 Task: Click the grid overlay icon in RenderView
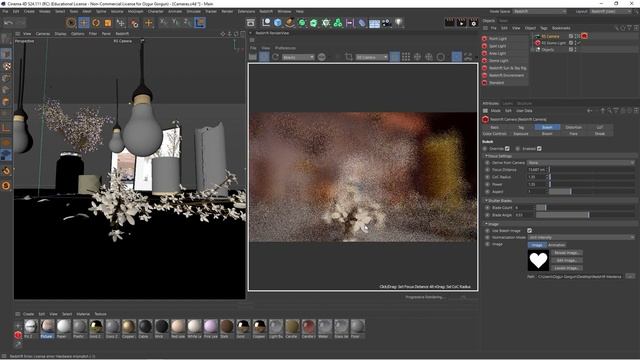[406, 57]
